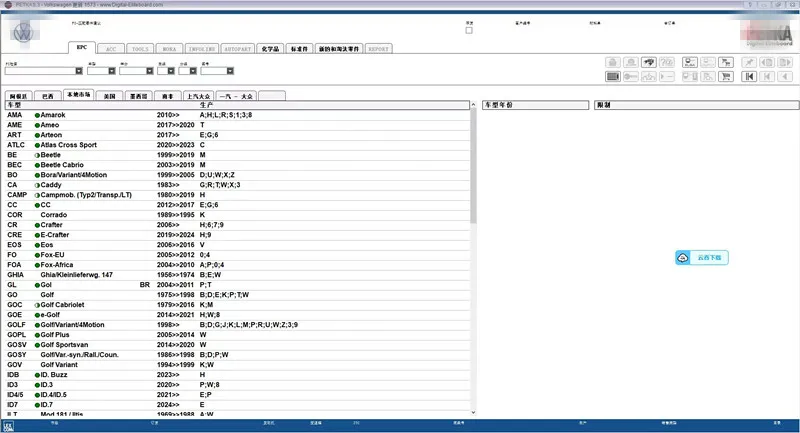800x433 pixels.
Task: Click the model list scrollbar down arrow
Action: pyautogui.click(x=473, y=412)
